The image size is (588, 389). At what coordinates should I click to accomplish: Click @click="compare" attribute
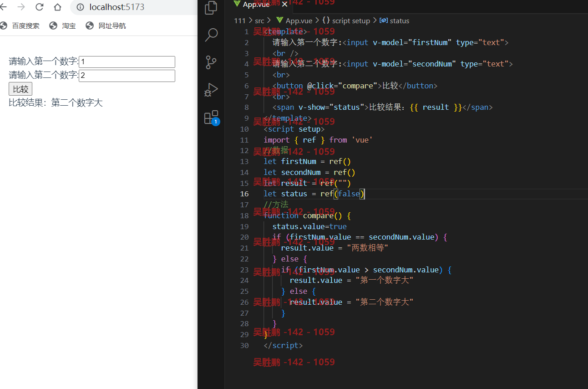point(342,86)
